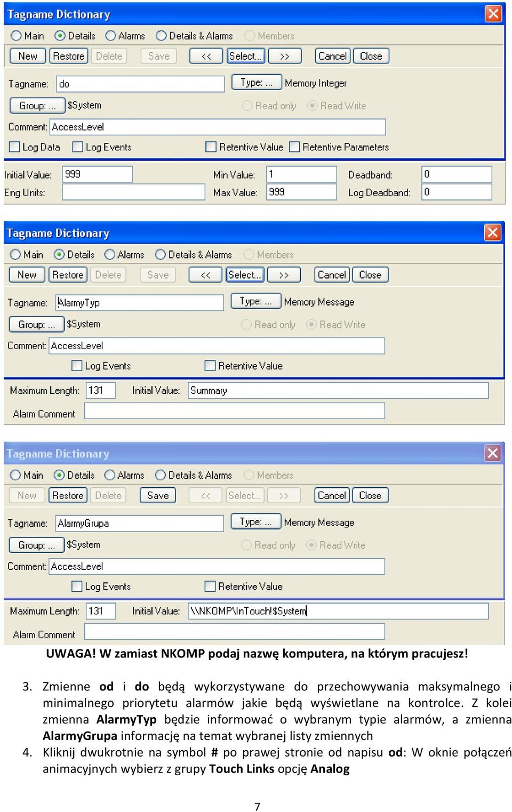Open Group: ... for tagname AlarmyGrupa
This screenshot has height=812, width=512.
36,545
